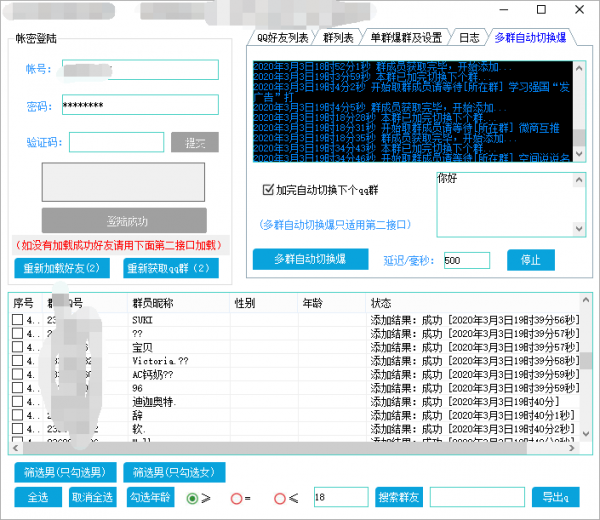The image size is (600, 520).
Task: Click the 年龄 column header
Action: (332, 303)
